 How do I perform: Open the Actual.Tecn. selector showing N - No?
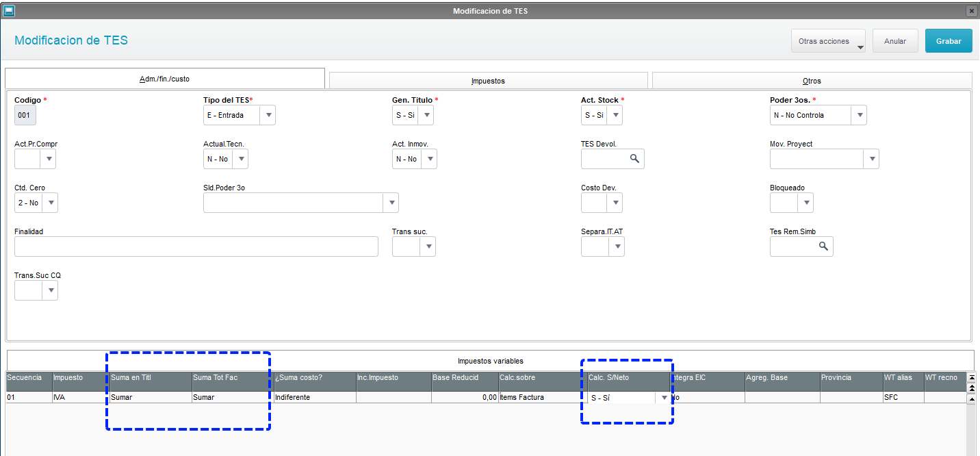coord(240,158)
